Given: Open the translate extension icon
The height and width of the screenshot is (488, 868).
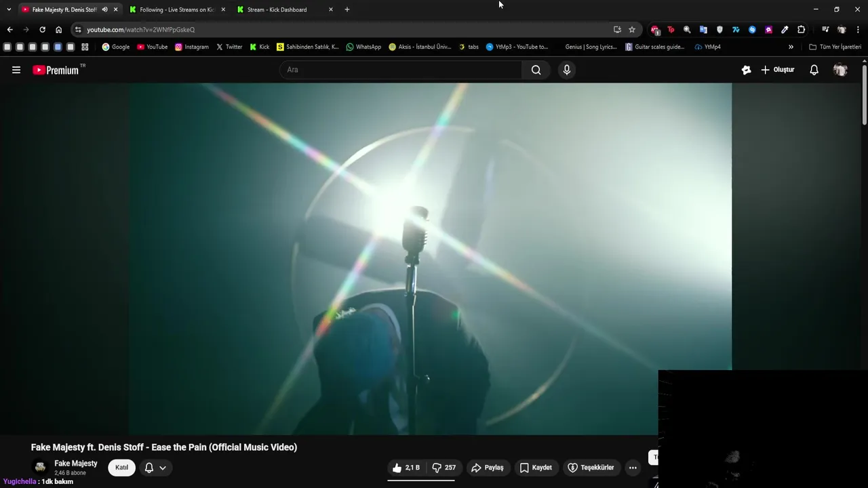Looking at the screenshot, I should tap(703, 30).
